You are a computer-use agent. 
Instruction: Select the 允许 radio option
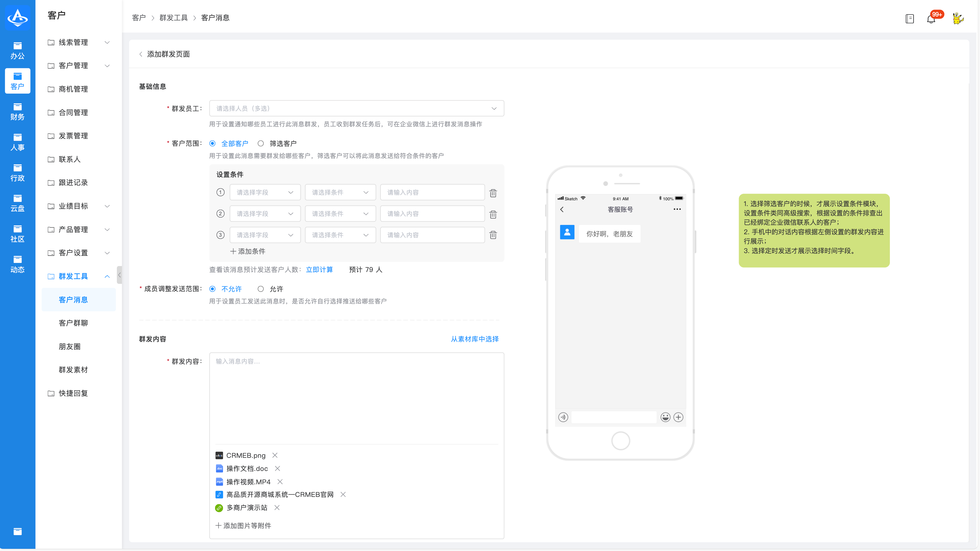(x=261, y=289)
